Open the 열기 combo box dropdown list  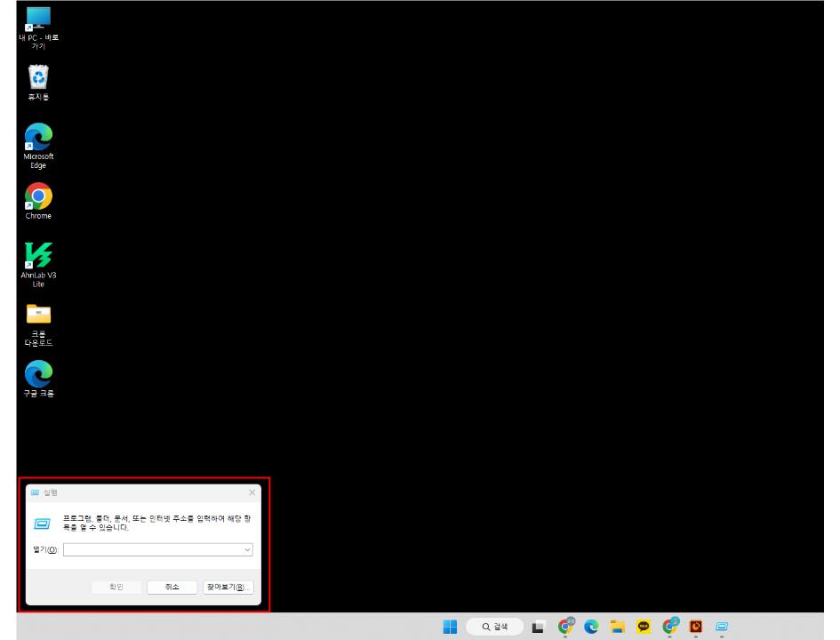[247, 549]
